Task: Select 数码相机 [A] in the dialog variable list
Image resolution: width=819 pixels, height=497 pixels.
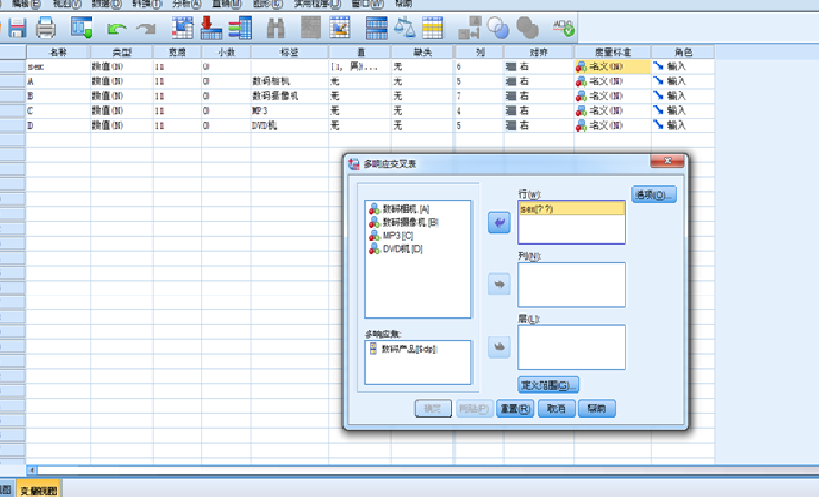Action: (399, 209)
